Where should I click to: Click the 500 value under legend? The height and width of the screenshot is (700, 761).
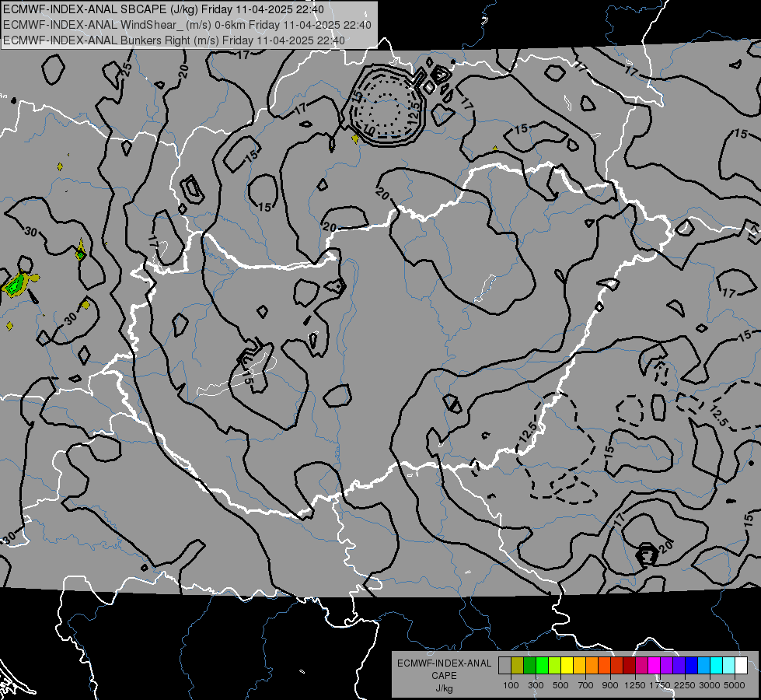coord(560,685)
